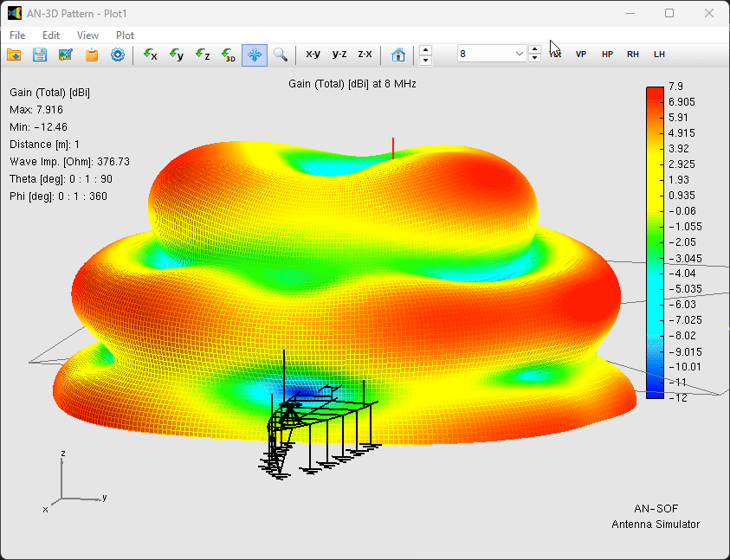Toggle the pan/move tool

coord(255,55)
